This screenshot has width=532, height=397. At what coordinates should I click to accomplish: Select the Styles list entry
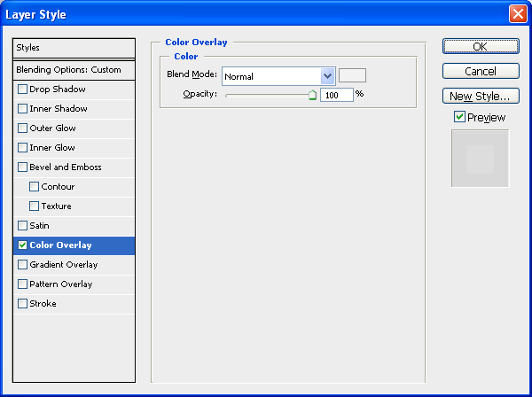click(74, 48)
